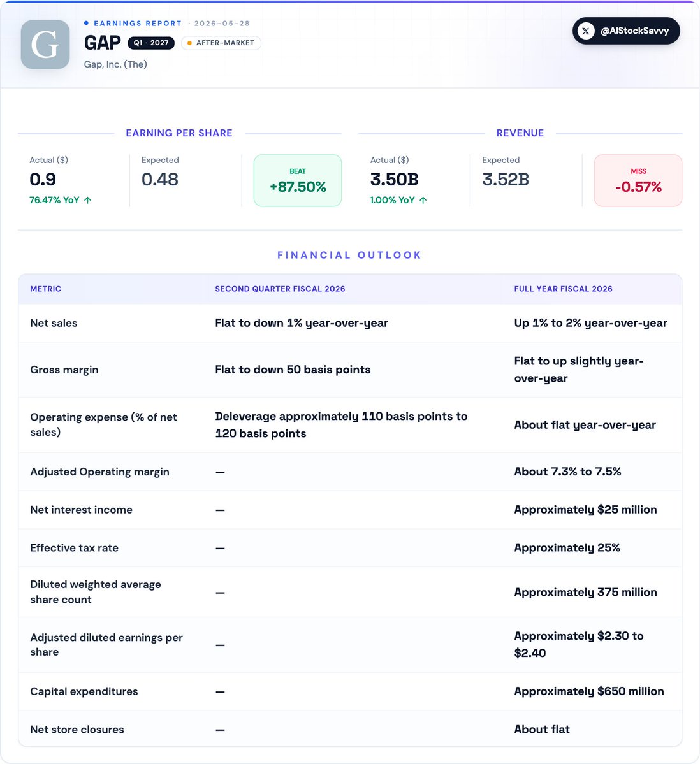Select the BEAT +87.50% badge

[297, 180]
